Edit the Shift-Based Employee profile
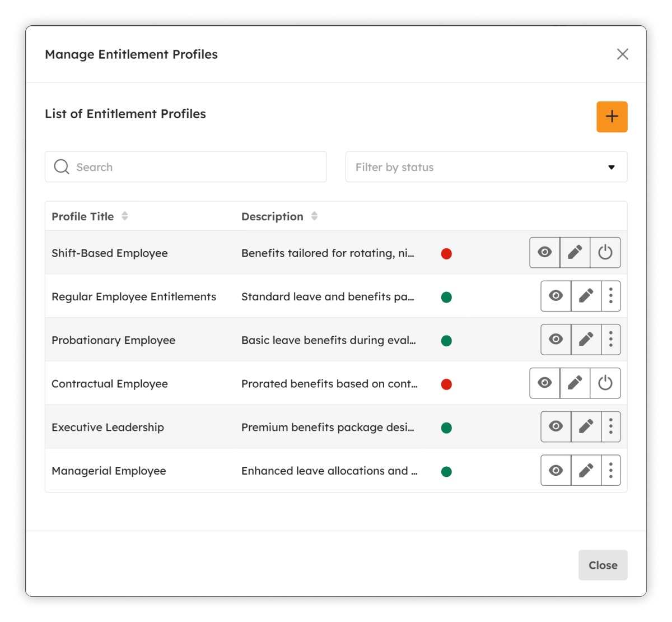672x622 pixels. coord(575,253)
